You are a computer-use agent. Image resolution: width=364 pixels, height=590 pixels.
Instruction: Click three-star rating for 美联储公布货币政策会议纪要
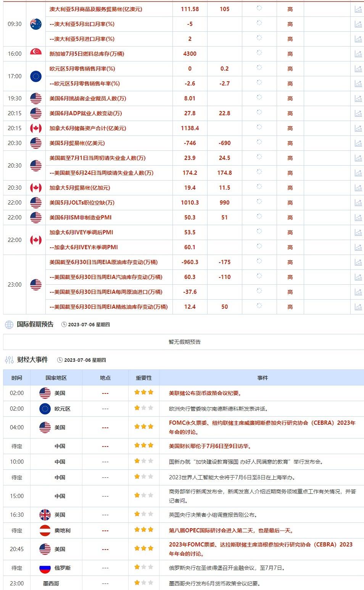[x=144, y=392]
